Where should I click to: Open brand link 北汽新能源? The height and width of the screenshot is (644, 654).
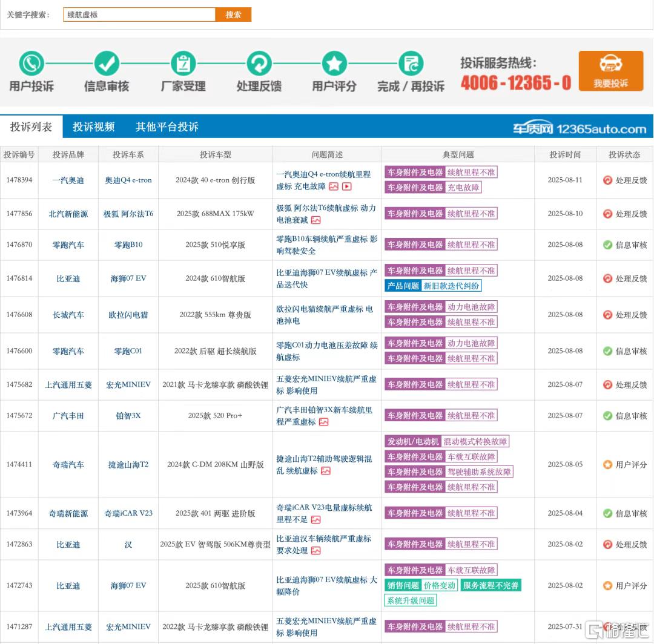68,214
